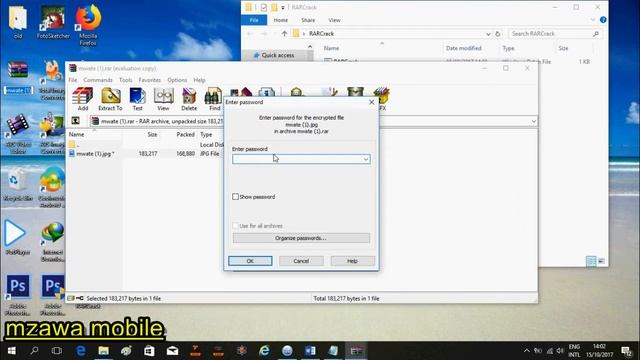Open Task View from the taskbar
This screenshot has height=360, width=640.
(57, 351)
